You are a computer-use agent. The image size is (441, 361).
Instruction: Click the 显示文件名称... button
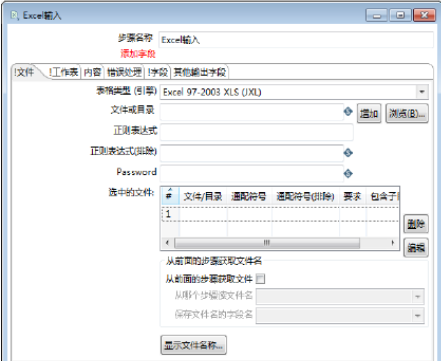click(194, 345)
